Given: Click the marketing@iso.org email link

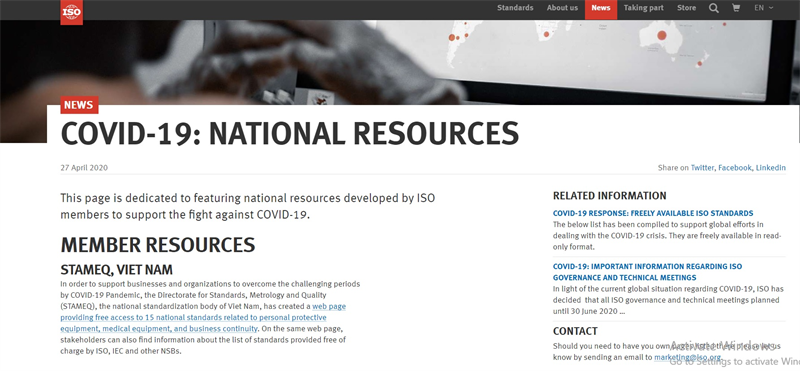Looking at the screenshot, I should point(687,358).
